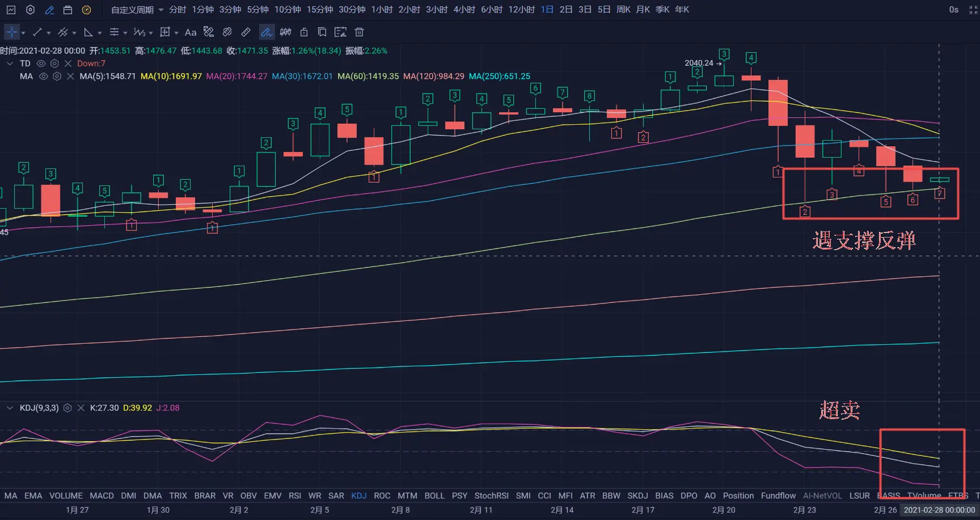The width and height of the screenshot is (980, 520).
Task: Switch to the AI-NetVOL indicator
Action: (822, 496)
